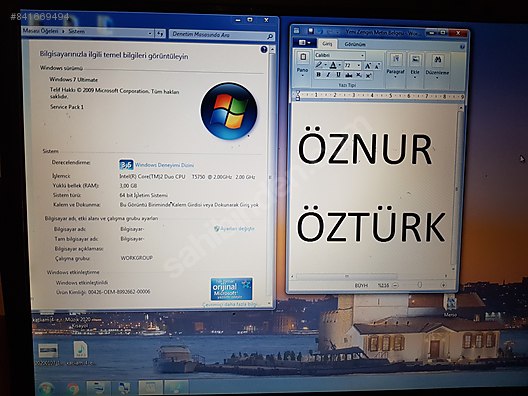The image size is (528, 396).
Task: Expand the Paragraf group arrow
Action: tap(396, 77)
